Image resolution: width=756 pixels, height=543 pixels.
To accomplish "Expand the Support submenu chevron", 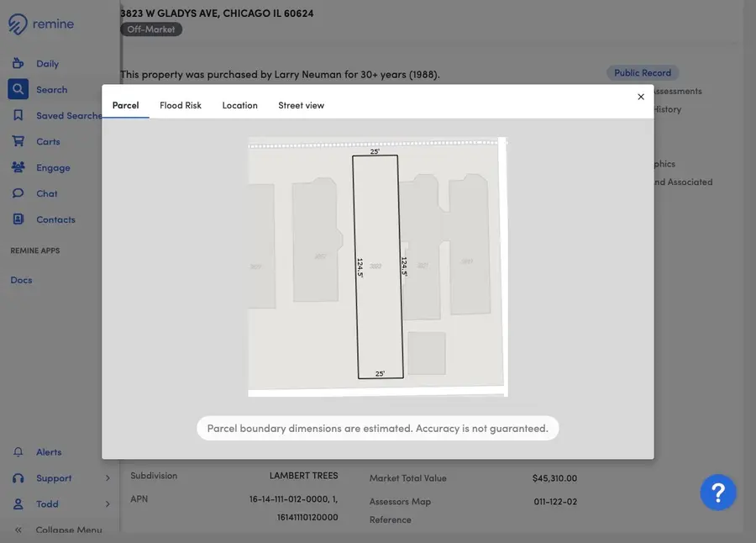I will (108, 477).
